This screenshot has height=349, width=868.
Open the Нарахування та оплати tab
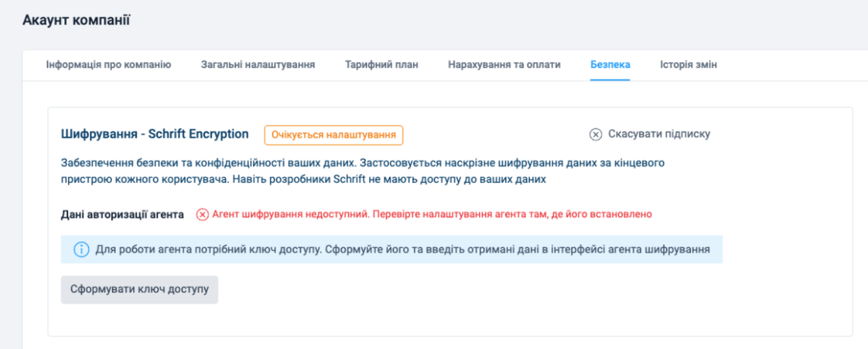(x=504, y=64)
